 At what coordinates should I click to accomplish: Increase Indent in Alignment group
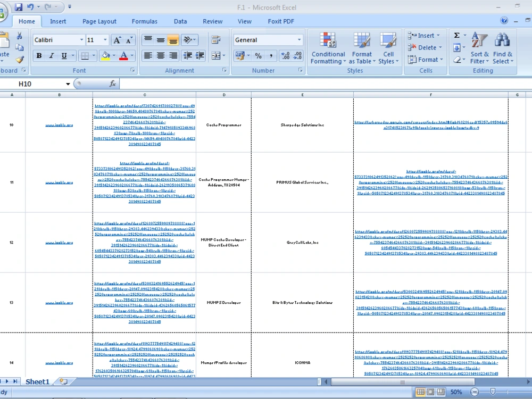[x=200, y=56]
